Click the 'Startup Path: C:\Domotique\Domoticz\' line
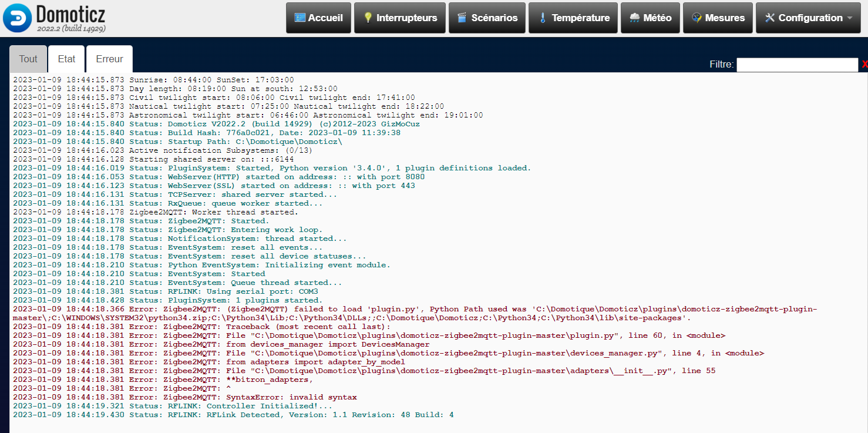Image resolution: width=868 pixels, height=433 pixels. point(177,142)
